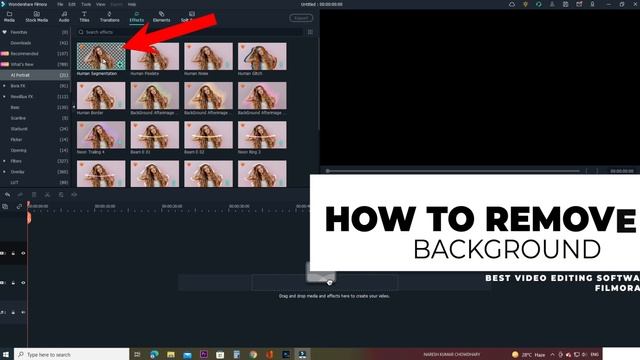Select Human Segmentation effect thumbnail
640x360 pixels.
point(101,56)
